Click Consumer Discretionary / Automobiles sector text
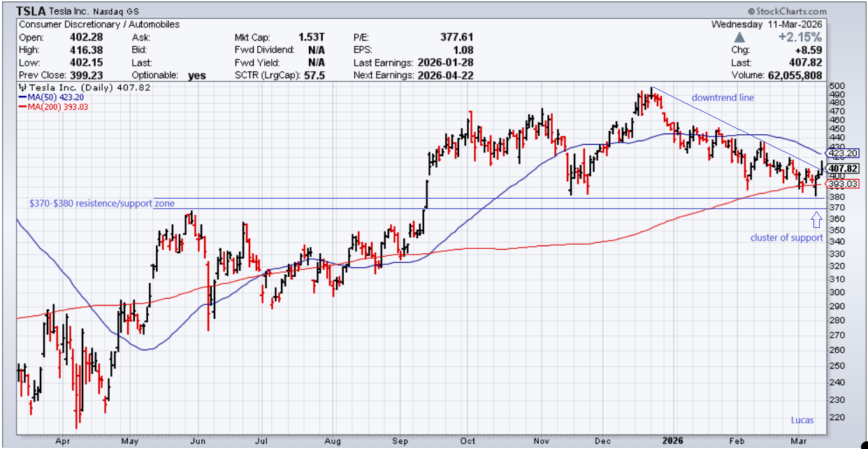This screenshot has width=868, height=449. pos(100,24)
